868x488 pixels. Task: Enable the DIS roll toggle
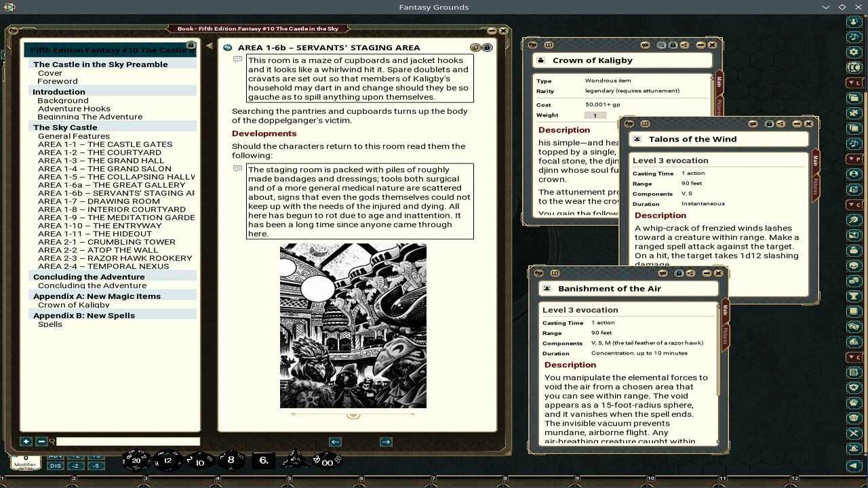(x=54, y=466)
